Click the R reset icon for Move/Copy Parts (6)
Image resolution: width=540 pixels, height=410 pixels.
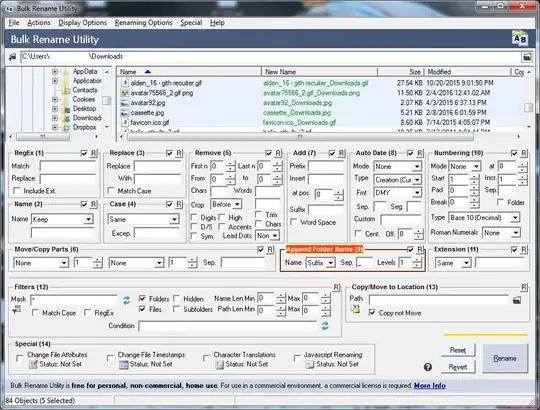point(270,250)
